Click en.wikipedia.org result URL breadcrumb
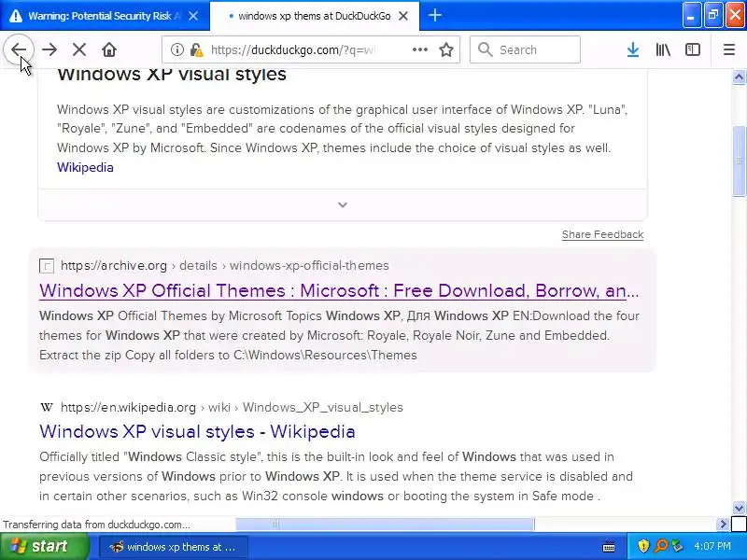The image size is (747, 560). (232, 407)
